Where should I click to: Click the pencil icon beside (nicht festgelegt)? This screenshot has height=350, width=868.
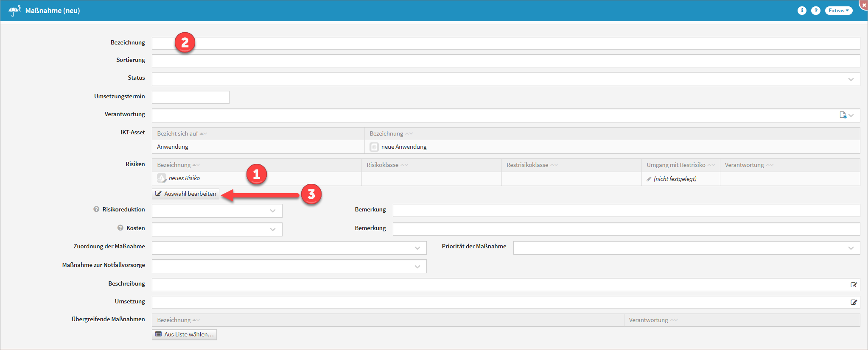click(x=649, y=179)
